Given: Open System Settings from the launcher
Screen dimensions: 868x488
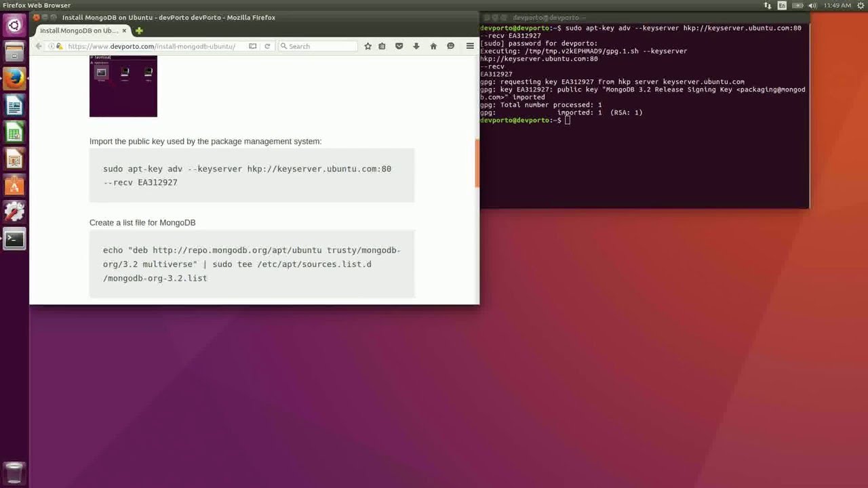Looking at the screenshot, I should [x=14, y=212].
